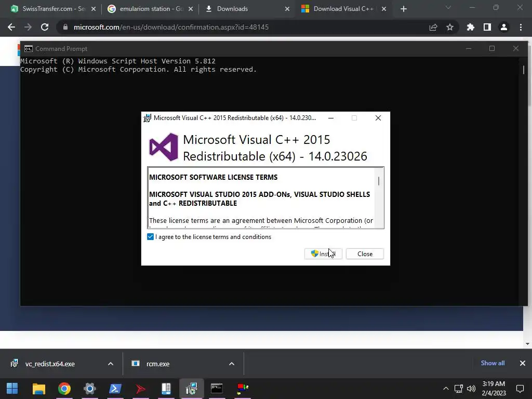Open the colorful app at end of taskbar
Viewport: 532px width, 399px height.
[242, 389]
